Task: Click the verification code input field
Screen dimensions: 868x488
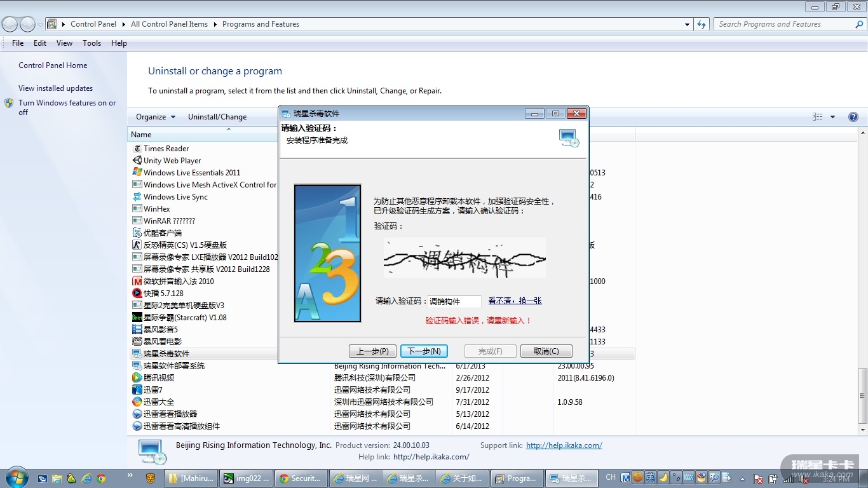Action: click(453, 301)
